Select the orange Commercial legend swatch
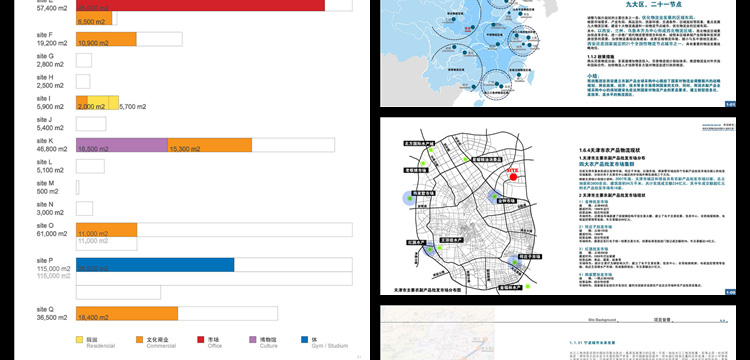Viewport: 750px width, 360px height. pyautogui.click(x=140, y=339)
